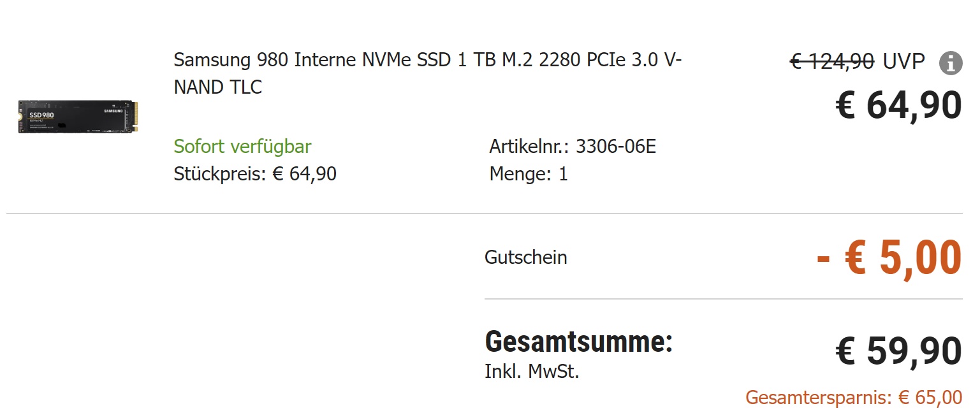
Task: Click the gold connector edge of SSD image
Action: pyautogui.click(x=134, y=116)
